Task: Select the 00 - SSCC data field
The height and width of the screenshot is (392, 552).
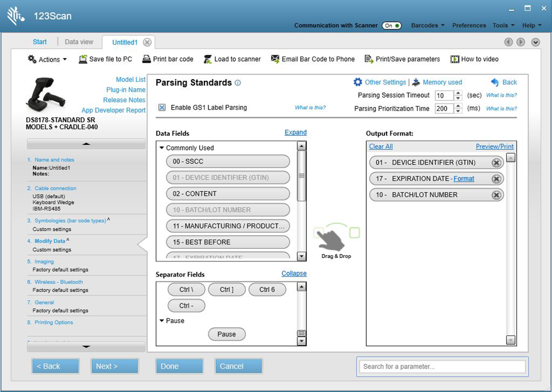Action: [228, 162]
